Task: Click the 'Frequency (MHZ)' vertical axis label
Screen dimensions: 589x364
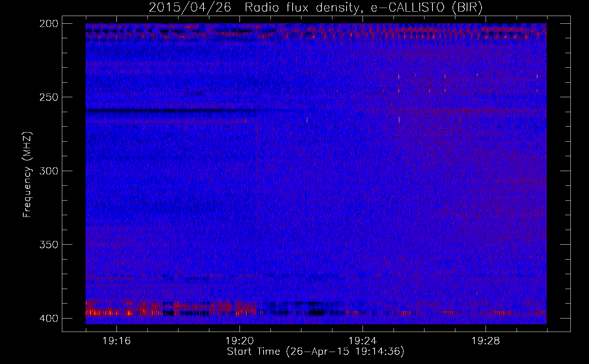Action: point(27,174)
